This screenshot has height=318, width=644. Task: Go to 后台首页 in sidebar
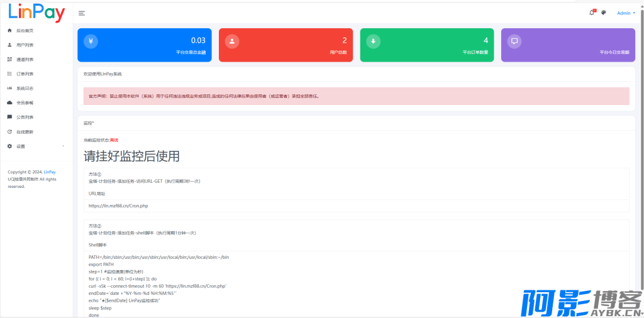click(25, 30)
